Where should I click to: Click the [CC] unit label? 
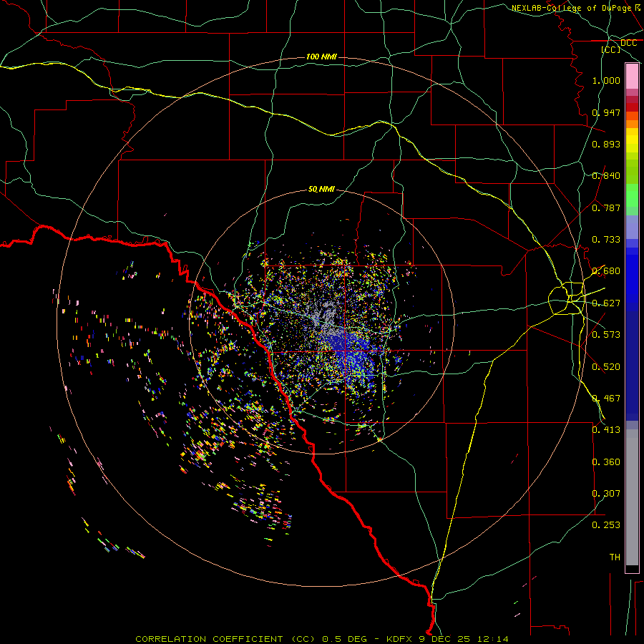(611, 49)
